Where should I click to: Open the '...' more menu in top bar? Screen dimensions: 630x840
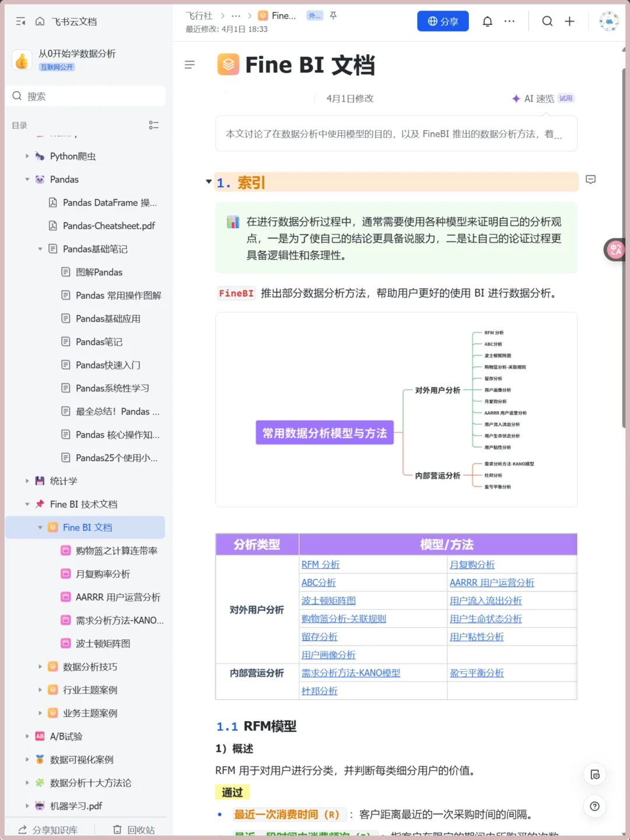pyautogui.click(x=509, y=21)
